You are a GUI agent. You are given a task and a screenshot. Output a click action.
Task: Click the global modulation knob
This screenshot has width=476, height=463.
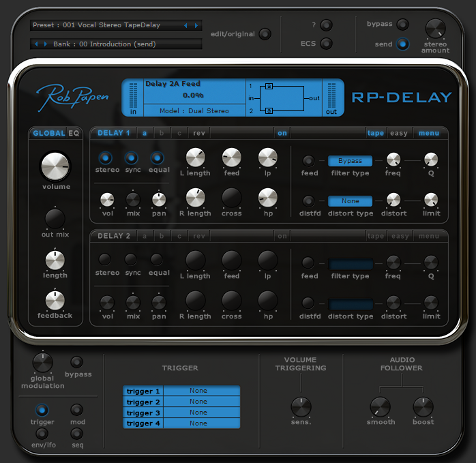pyautogui.click(x=43, y=363)
